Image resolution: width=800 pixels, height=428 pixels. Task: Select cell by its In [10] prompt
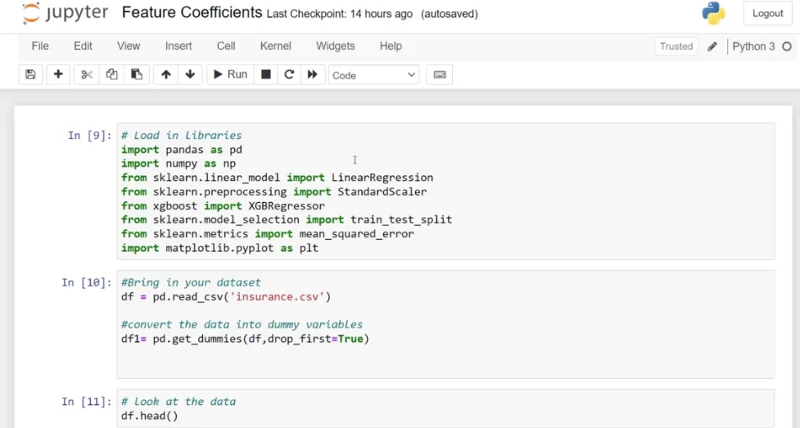[86, 283]
